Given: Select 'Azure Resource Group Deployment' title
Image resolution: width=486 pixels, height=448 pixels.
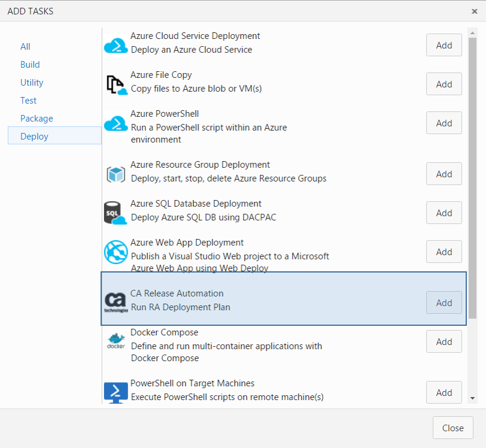Looking at the screenshot, I should [200, 165].
